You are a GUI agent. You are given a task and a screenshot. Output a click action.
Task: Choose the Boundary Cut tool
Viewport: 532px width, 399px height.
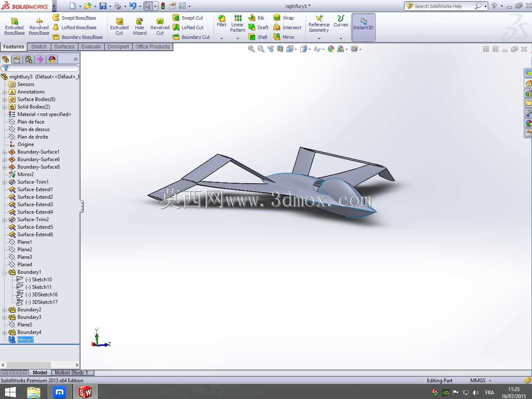coord(191,37)
